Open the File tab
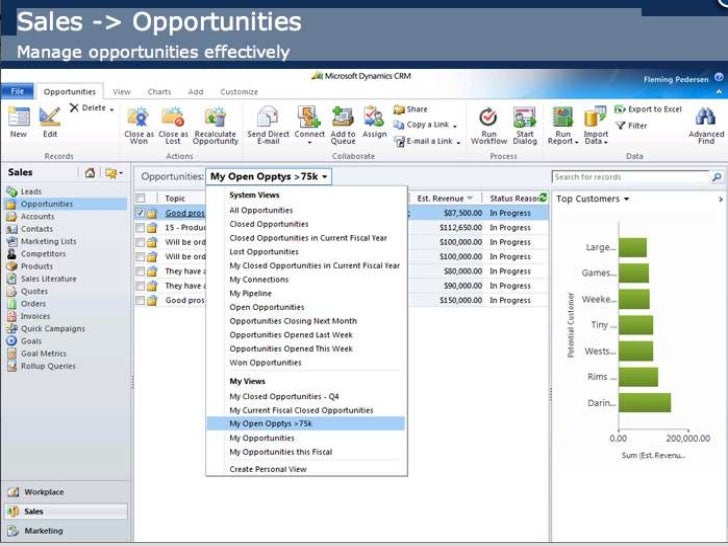Screen dimensions: 728x546 (x=18, y=91)
